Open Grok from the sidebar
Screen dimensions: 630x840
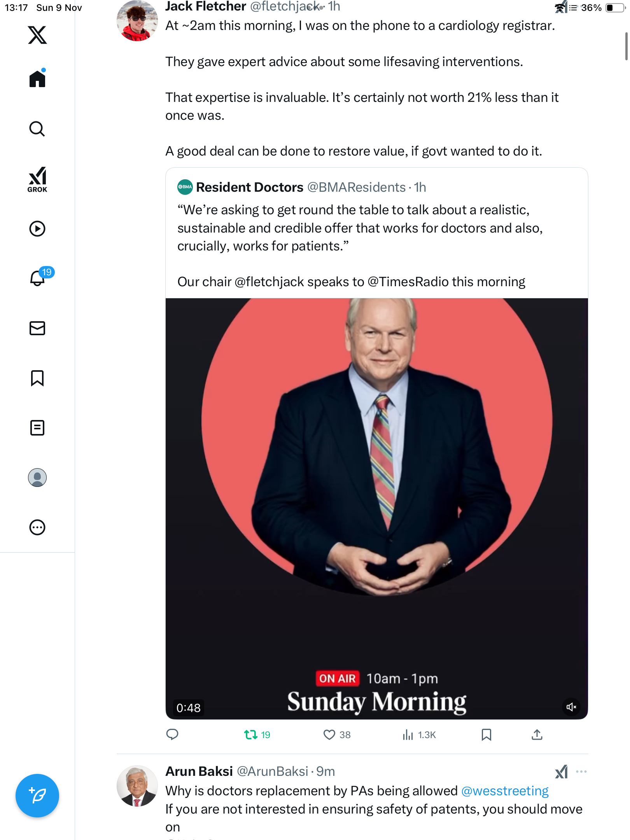pyautogui.click(x=37, y=180)
